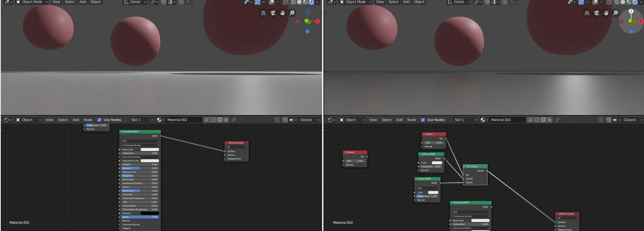This screenshot has height=231, width=644.
Task: Click Roughness 0.300 slider on Glossy BSDF node
Action: click(x=427, y=196)
